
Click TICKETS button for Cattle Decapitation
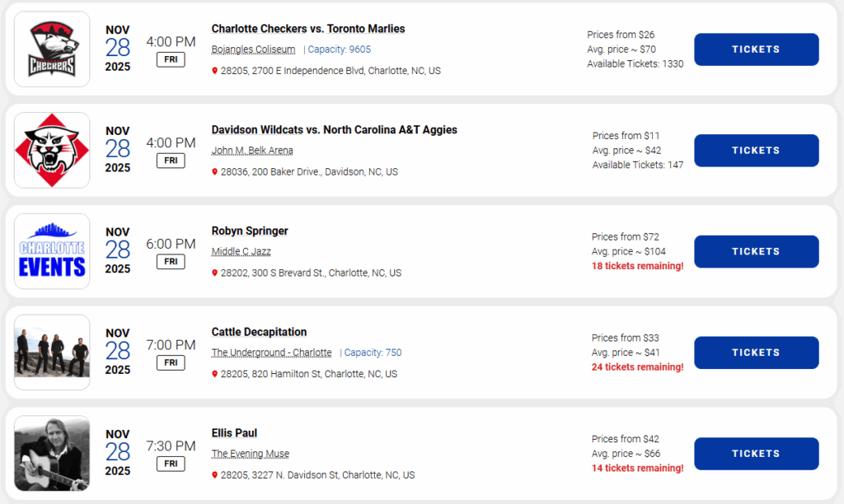tap(756, 352)
